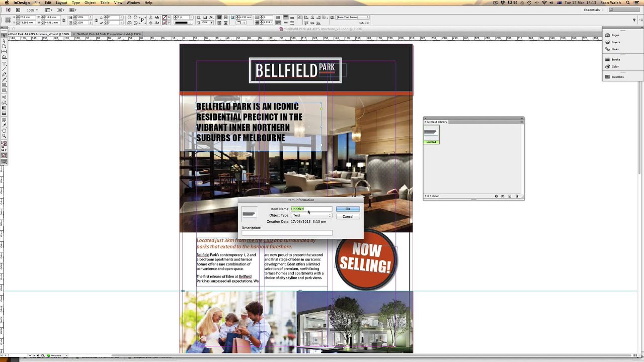Choose the Hand tool in the toolbox

point(4,130)
